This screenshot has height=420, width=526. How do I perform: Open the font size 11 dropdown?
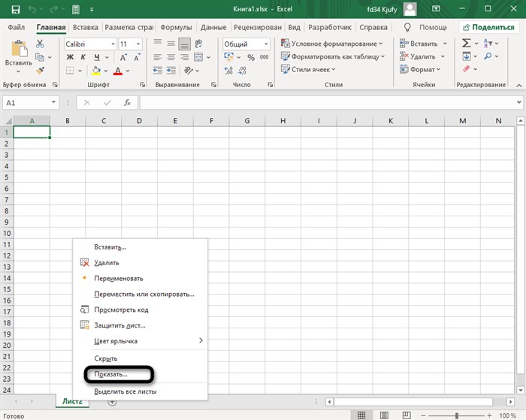coord(138,44)
